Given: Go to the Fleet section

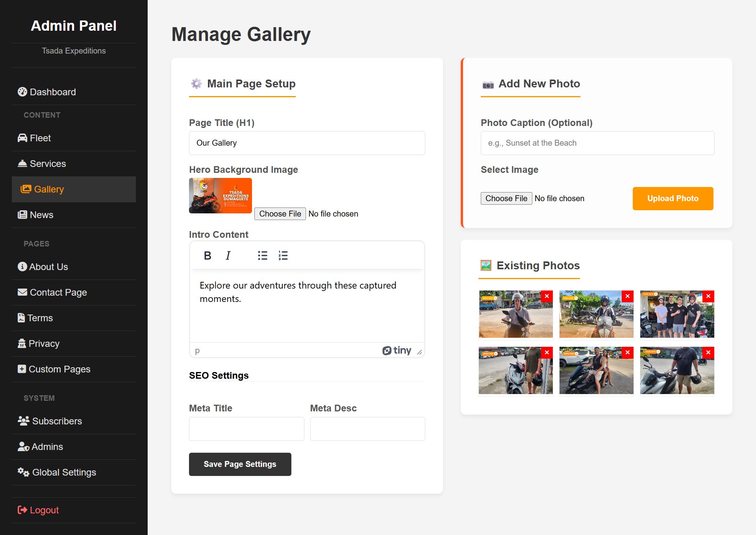Looking at the screenshot, I should click(40, 138).
